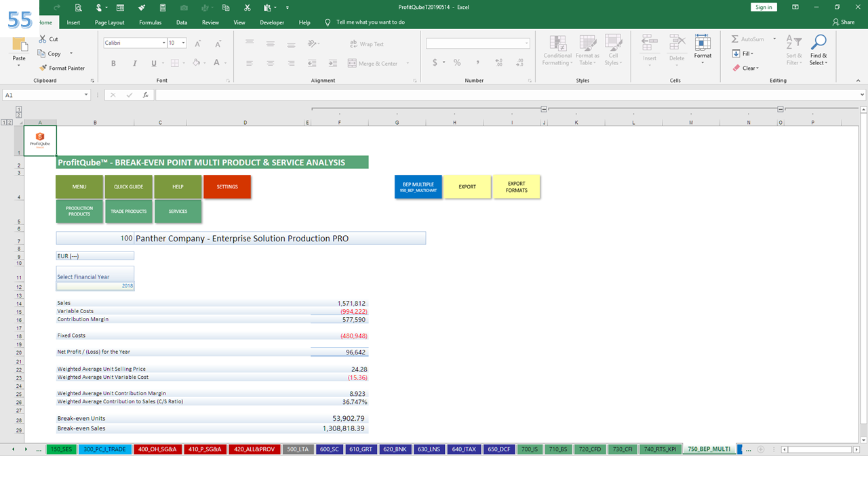The width and height of the screenshot is (868, 488).
Task: Open the Formulas ribbon tab
Action: (151, 22)
